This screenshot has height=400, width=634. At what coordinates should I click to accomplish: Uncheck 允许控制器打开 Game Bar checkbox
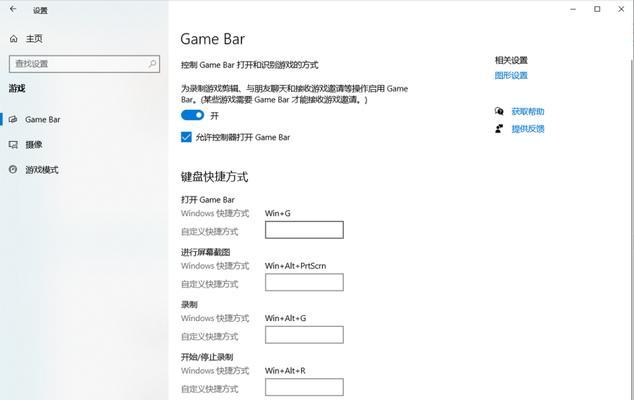[x=186, y=137]
